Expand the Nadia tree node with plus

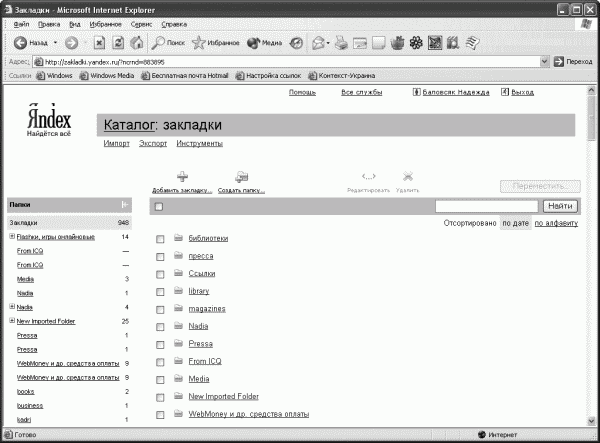[x=12, y=307]
